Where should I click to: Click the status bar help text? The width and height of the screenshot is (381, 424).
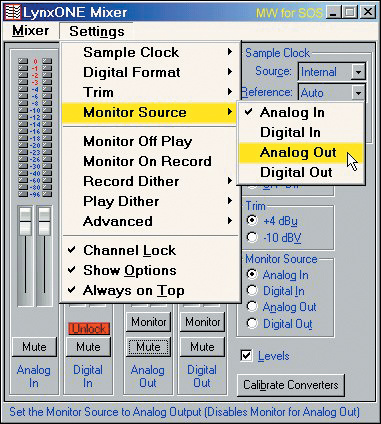point(184,412)
